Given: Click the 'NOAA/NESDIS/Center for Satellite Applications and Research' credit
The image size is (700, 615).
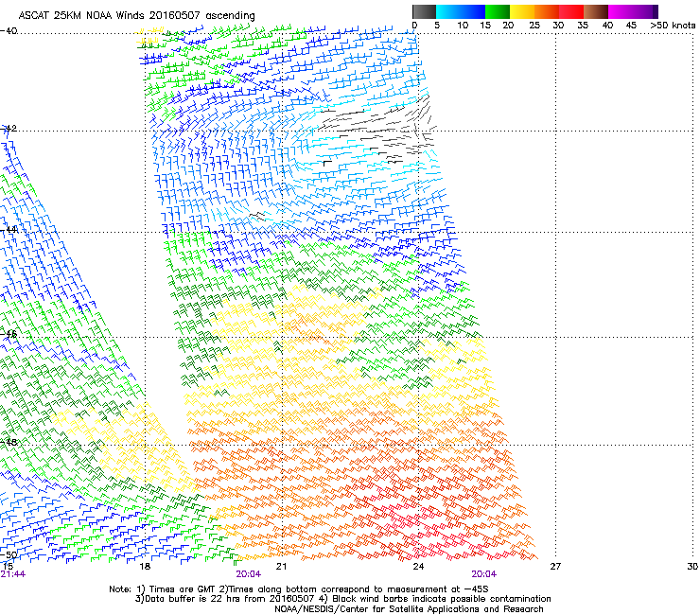Looking at the screenshot, I should point(409,608).
